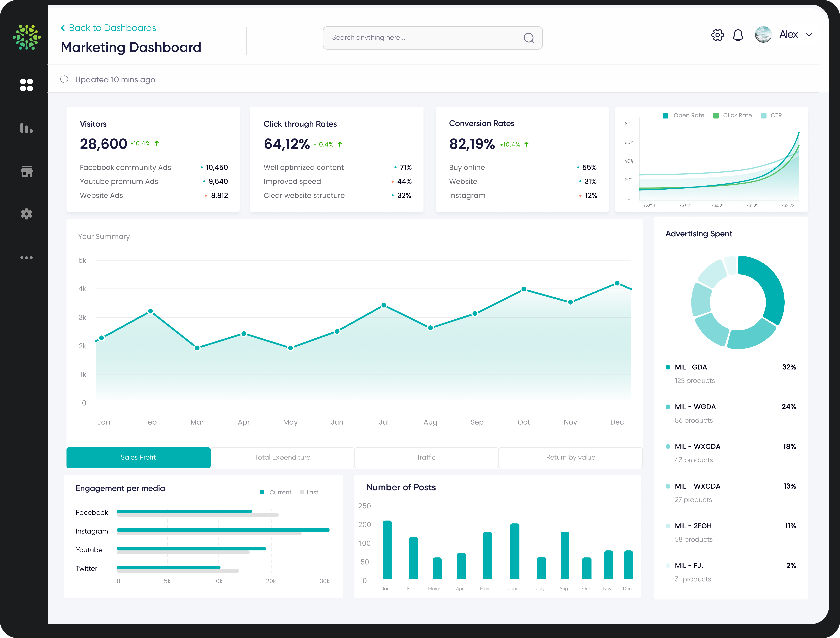Click the dashboard grid icon in sidebar
Screen dimensions: 840x638
pos(26,85)
